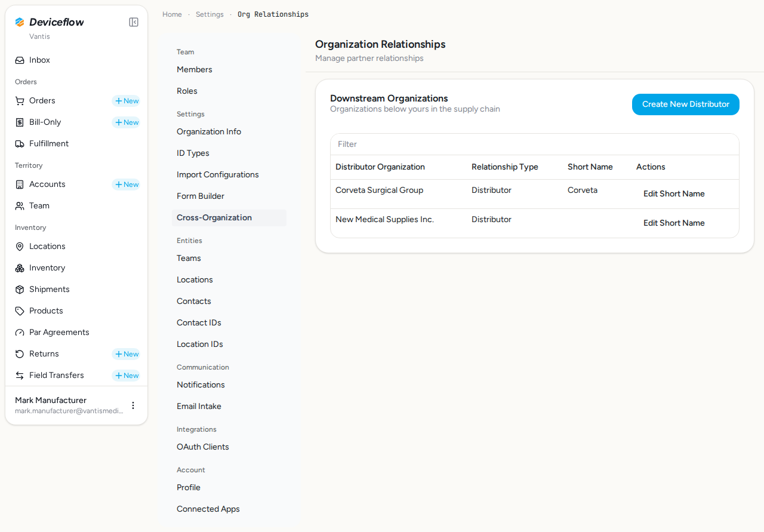The width and height of the screenshot is (764, 532).
Task: Click the Accounts building icon
Action: 20,184
